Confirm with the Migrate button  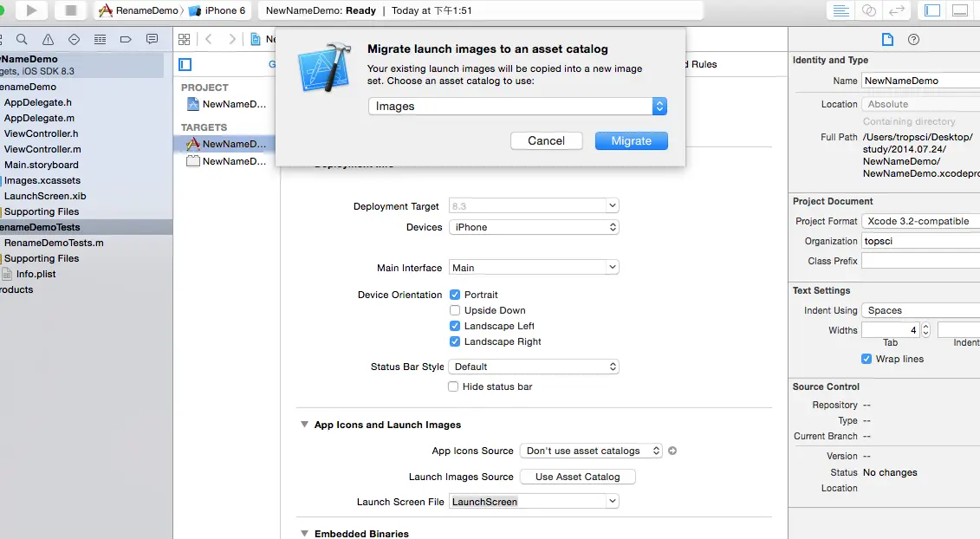click(632, 140)
